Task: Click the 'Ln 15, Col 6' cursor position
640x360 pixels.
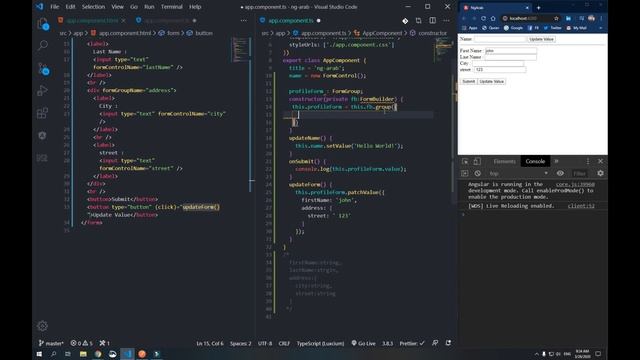Action: 210,344
